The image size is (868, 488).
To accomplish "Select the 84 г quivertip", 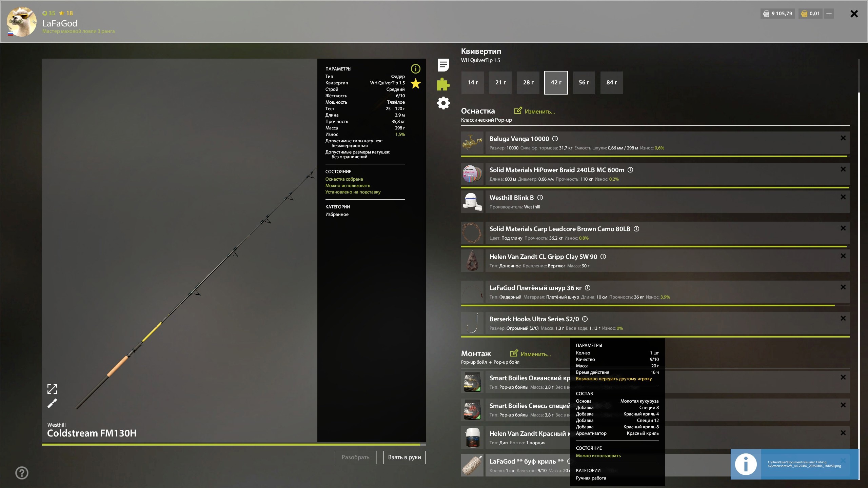I will (x=612, y=83).
